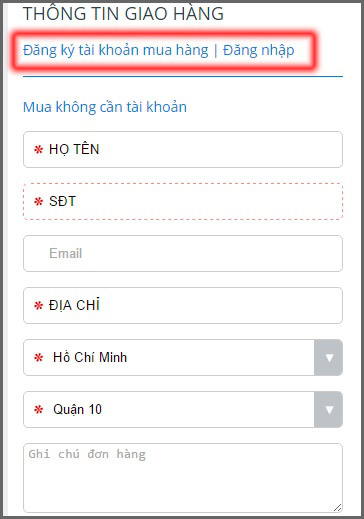Focus the ĐỊA CHỈ address field
The height and width of the screenshot is (519, 364).
pos(183,305)
